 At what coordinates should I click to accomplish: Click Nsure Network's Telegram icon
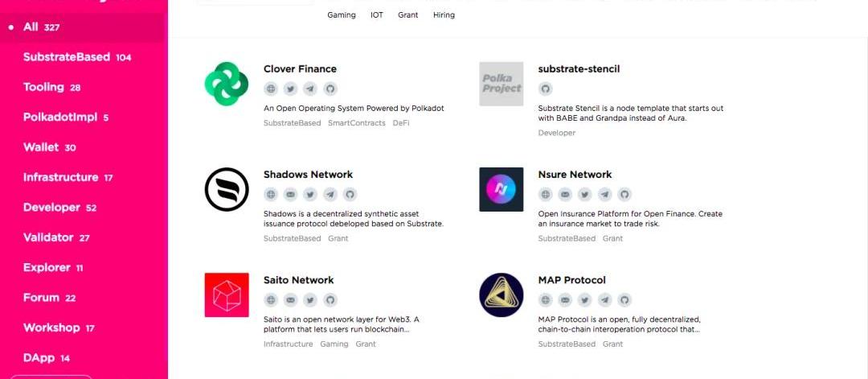click(605, 194)
